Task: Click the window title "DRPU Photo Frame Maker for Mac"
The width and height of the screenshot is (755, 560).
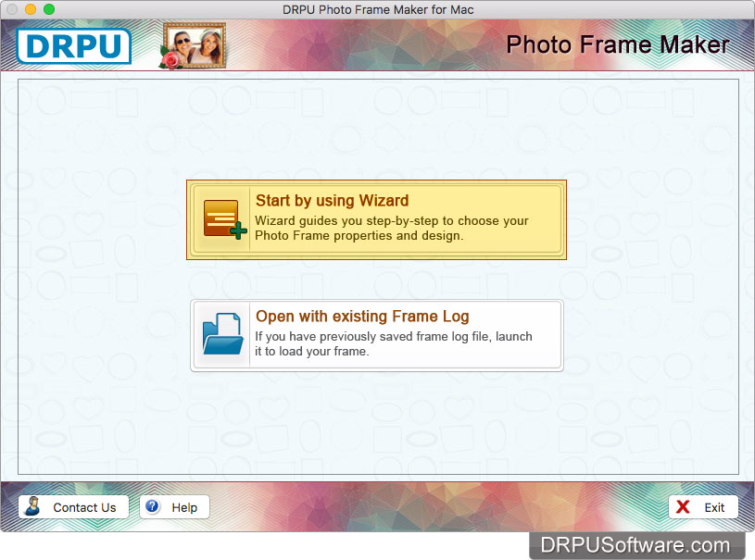Action: pyautogui.click(x=378, y=9)
